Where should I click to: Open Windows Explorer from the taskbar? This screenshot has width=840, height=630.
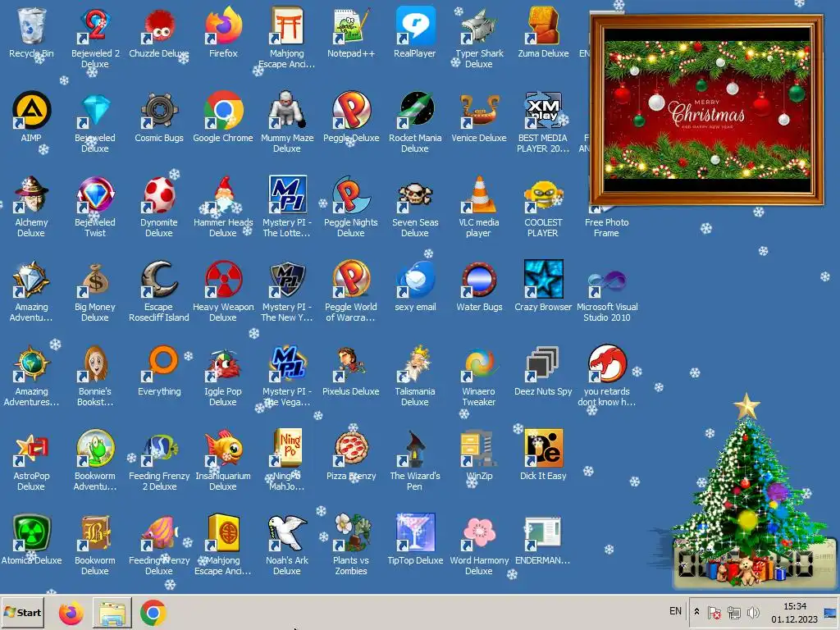(112, 613)
